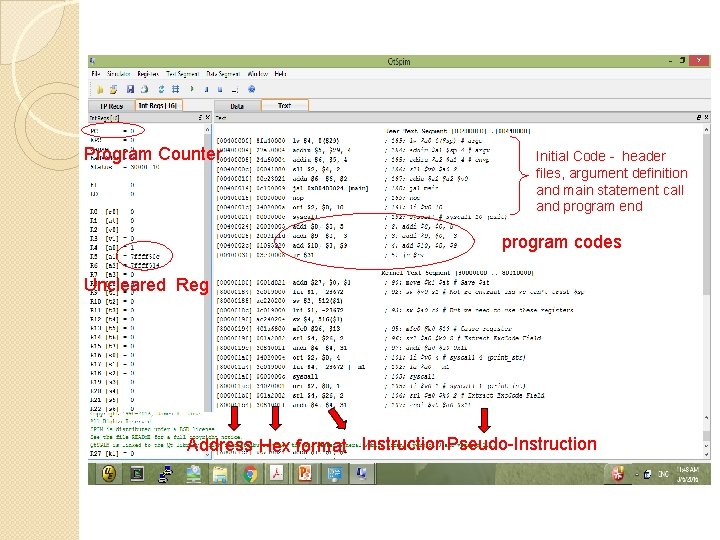
Task: Open the Simulator menu
Action: [x=119, y=73]
